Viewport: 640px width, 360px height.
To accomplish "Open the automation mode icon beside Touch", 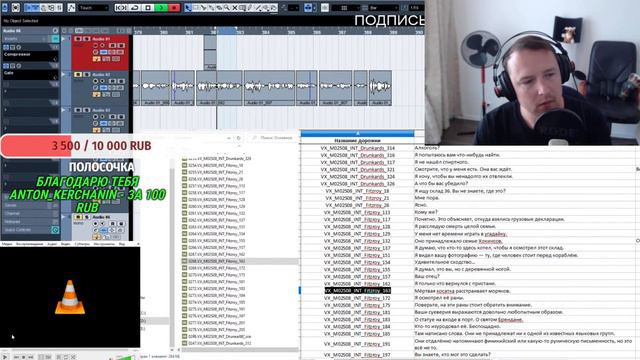I will 71,8.
